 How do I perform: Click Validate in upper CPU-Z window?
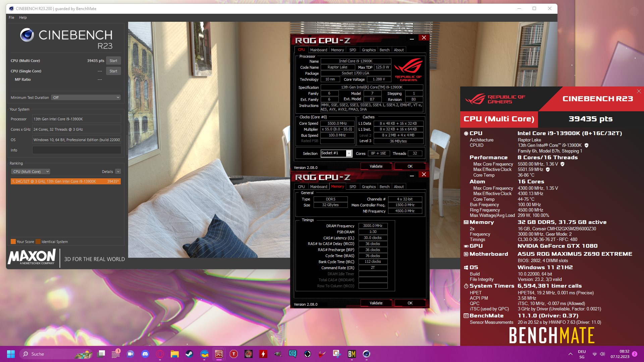[x=376, y=166]
